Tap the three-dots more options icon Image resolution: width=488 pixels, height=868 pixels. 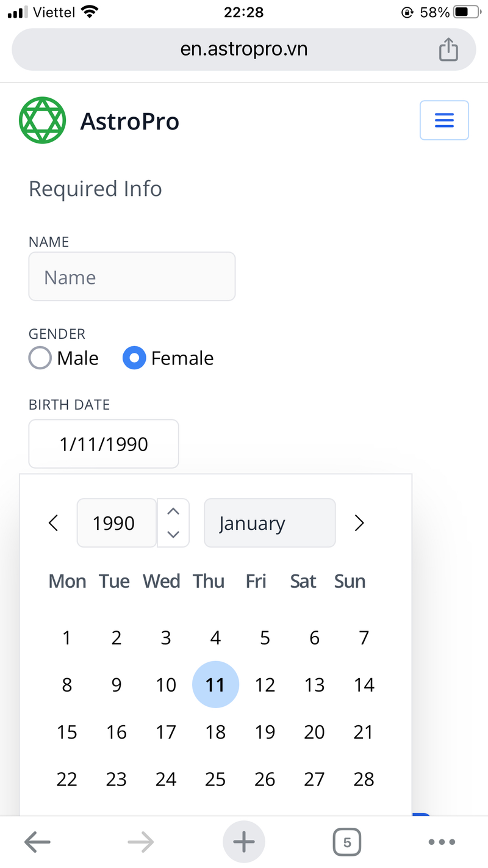pyautogui.click(x=441, y=841)
